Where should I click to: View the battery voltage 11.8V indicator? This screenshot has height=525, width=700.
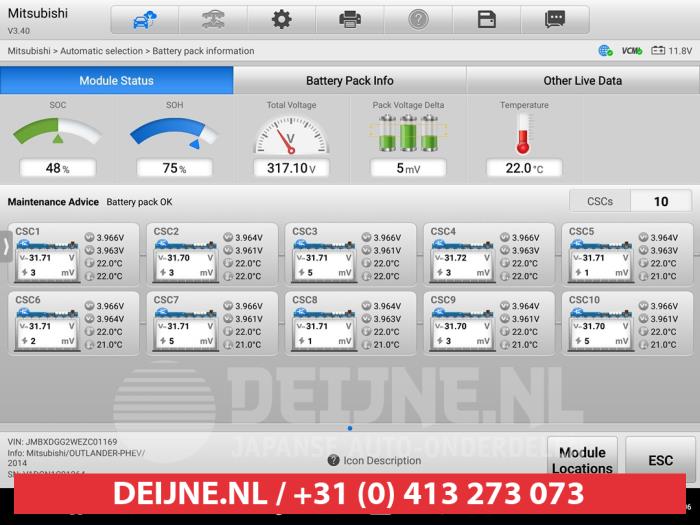point(671,51)
